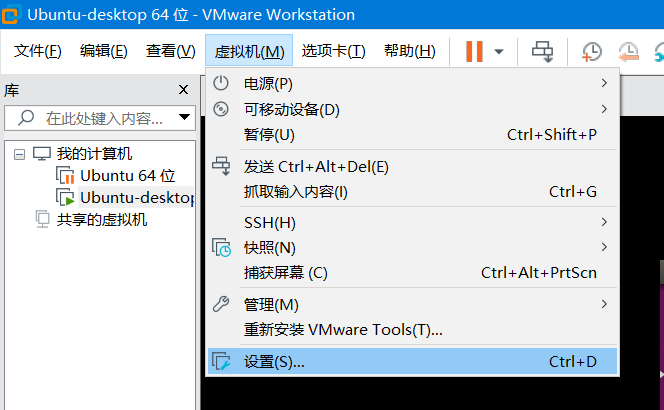Click the orange pause VM toolbar icon
The width and height of the screenshot is (664, 410).
coord(474,51)
